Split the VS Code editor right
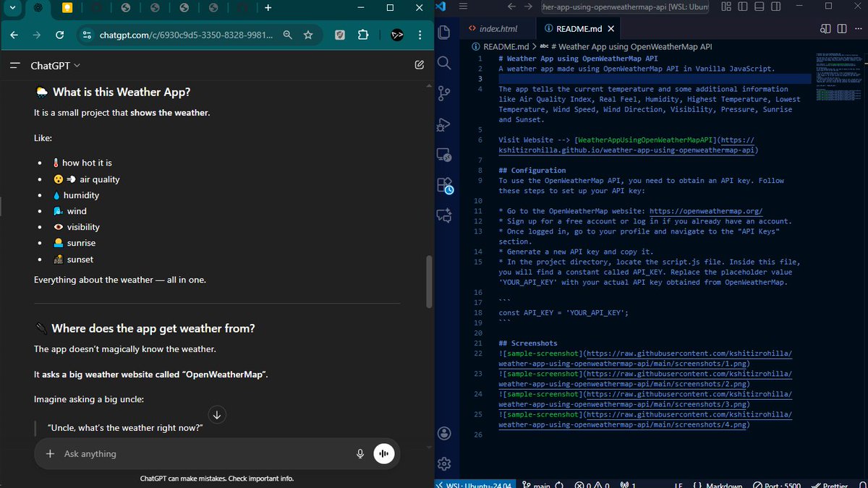868x488 pixels. [x=841, y=29]
